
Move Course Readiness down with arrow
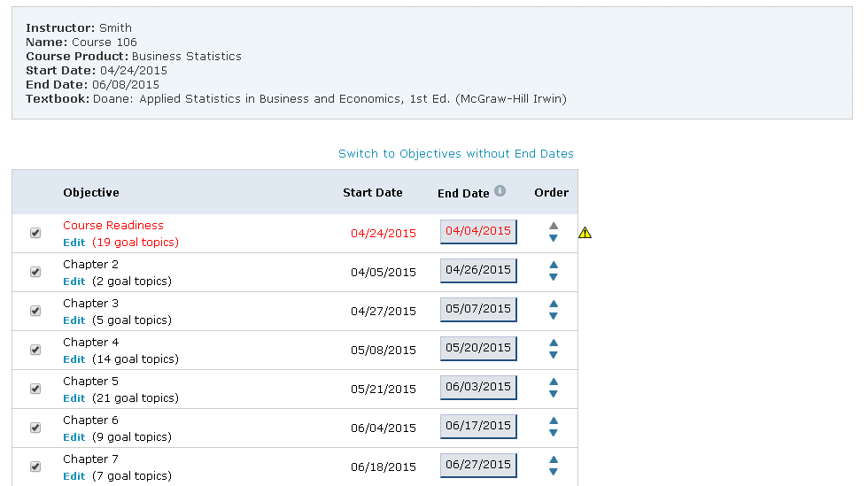pyautogui.click(x=554, y=238)
